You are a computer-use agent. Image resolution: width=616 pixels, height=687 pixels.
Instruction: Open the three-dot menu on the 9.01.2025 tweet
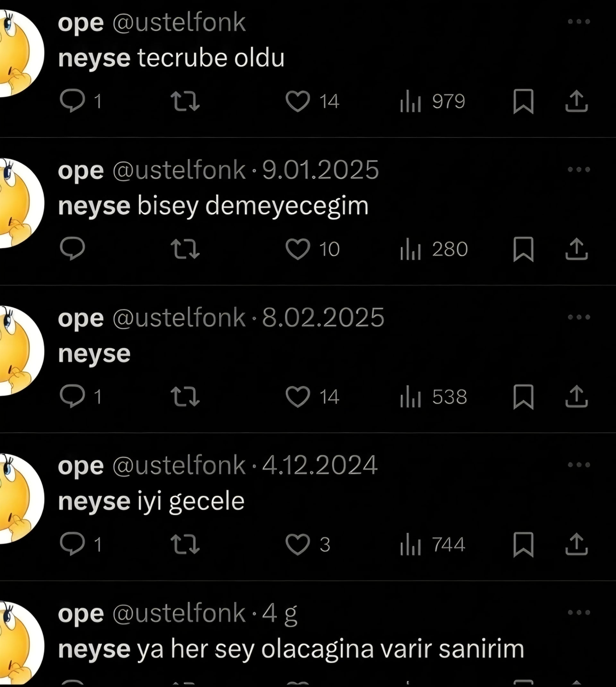coord(579,169)
